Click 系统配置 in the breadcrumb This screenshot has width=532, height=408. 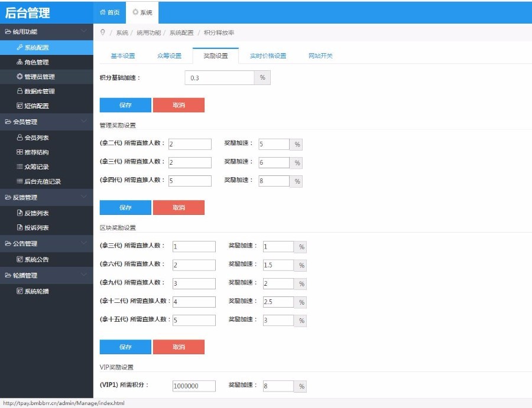coord(181,32)
